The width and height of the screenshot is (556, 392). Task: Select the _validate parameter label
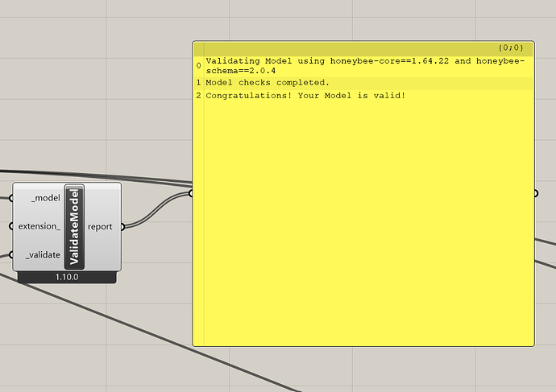(x=43, y=254)
